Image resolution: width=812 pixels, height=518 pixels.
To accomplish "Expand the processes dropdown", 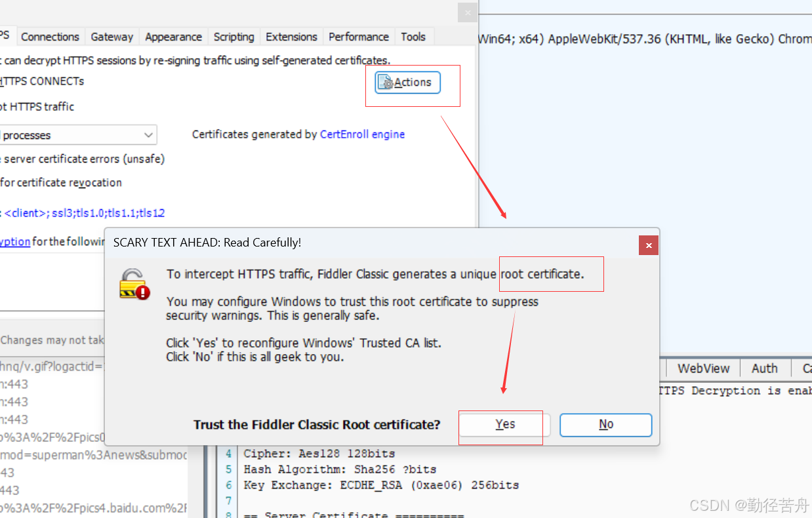I will (x=148, y=135).
